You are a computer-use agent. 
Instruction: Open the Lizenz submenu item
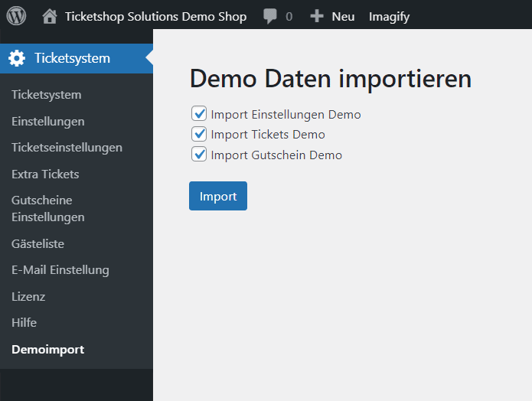pos(28,296)
